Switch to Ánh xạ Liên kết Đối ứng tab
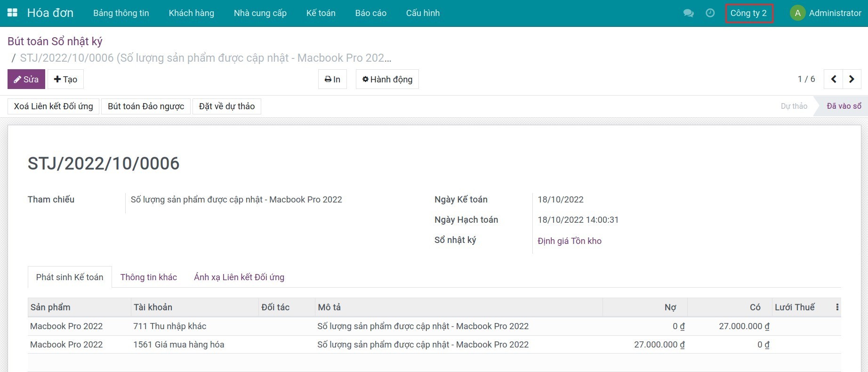Viewport: 868px width, 372px height. (239, 277)
